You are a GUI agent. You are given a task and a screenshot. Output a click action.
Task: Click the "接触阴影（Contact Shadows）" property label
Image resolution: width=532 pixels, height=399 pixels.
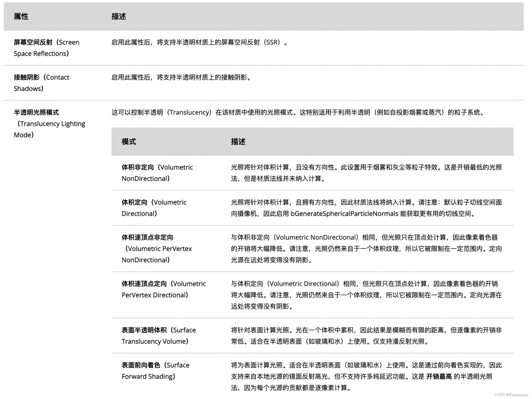coord(42,83)
